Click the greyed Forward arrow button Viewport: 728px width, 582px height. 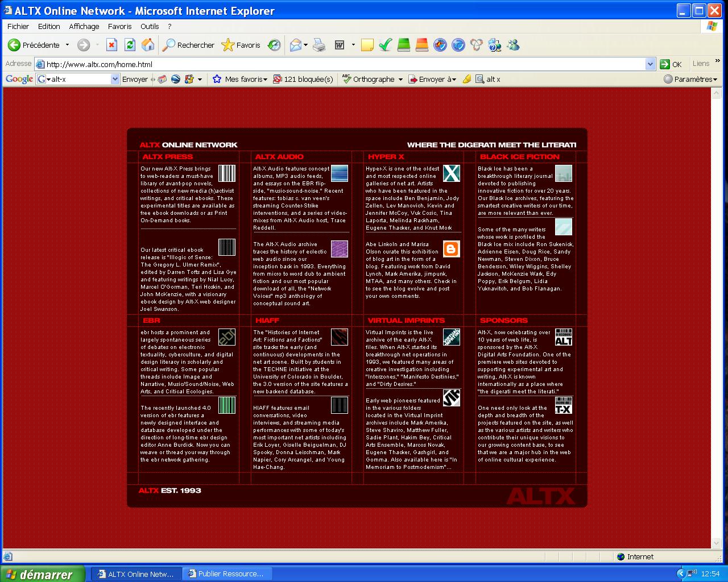(x=84, y=45)
